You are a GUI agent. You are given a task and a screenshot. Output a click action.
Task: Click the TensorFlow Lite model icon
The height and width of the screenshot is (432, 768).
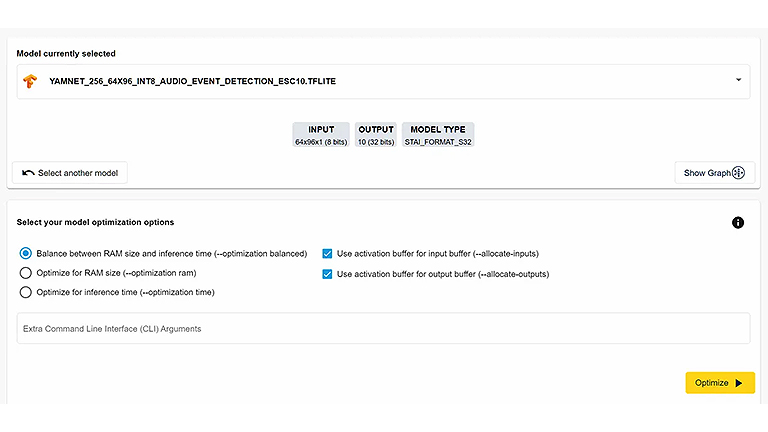(x=31, y=81)
